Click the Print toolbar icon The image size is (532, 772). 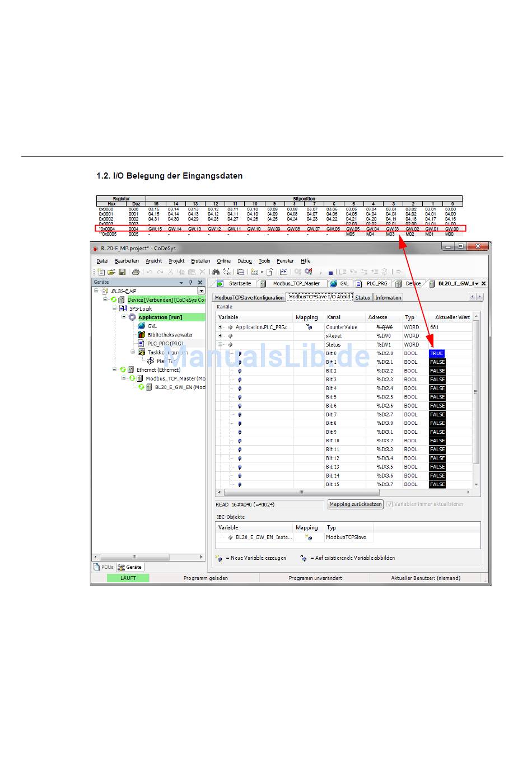coord(136,272)
